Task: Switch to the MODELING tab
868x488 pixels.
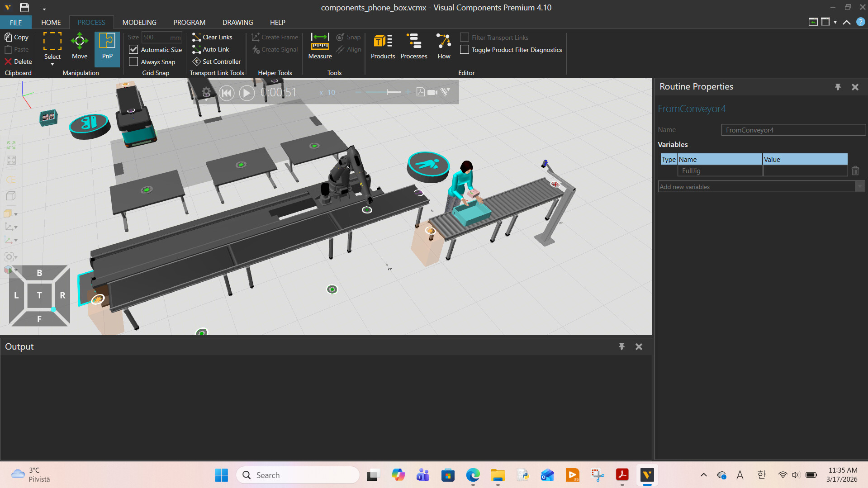Action: click(139, 22)
